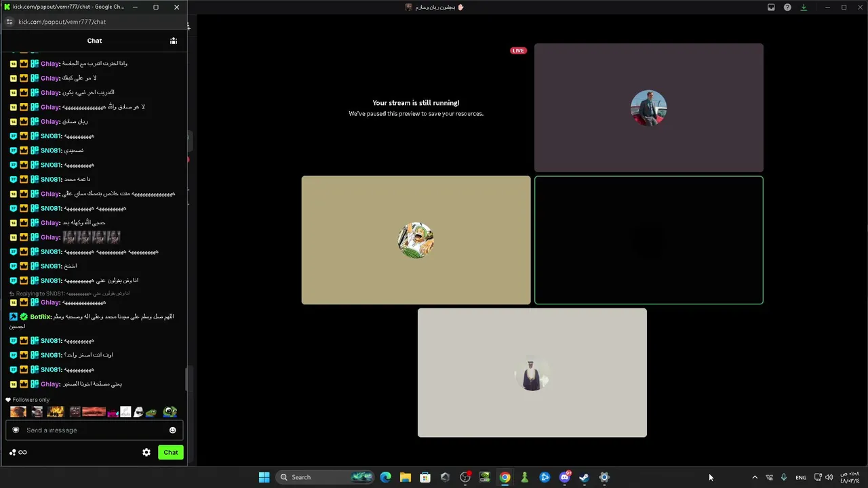The width and height of the screenshot is (868, 488).
Task: Click Ghlay username in last chat message
Action: coord(50,384)
